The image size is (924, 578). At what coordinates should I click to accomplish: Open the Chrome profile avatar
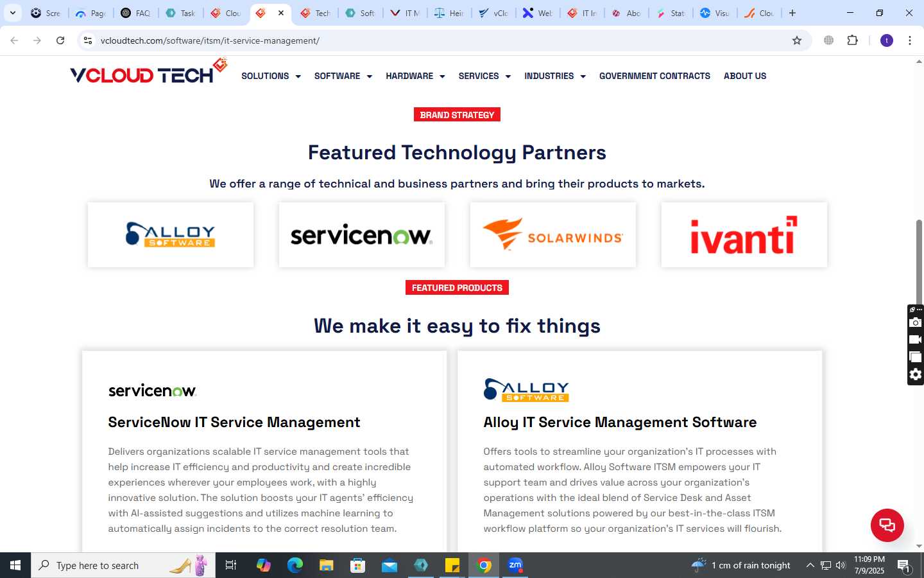click(887, 40)
